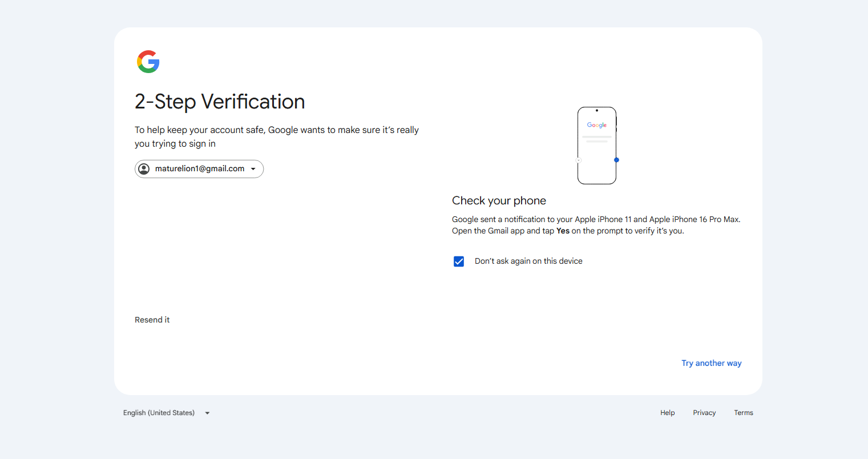
Task: Open the Privacy link
Action: (704, 413)
